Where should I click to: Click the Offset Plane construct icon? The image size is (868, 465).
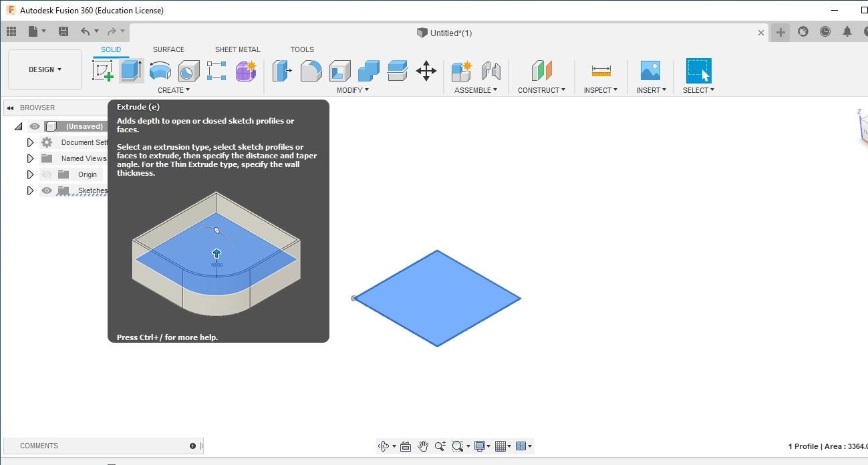coord(541,70)
